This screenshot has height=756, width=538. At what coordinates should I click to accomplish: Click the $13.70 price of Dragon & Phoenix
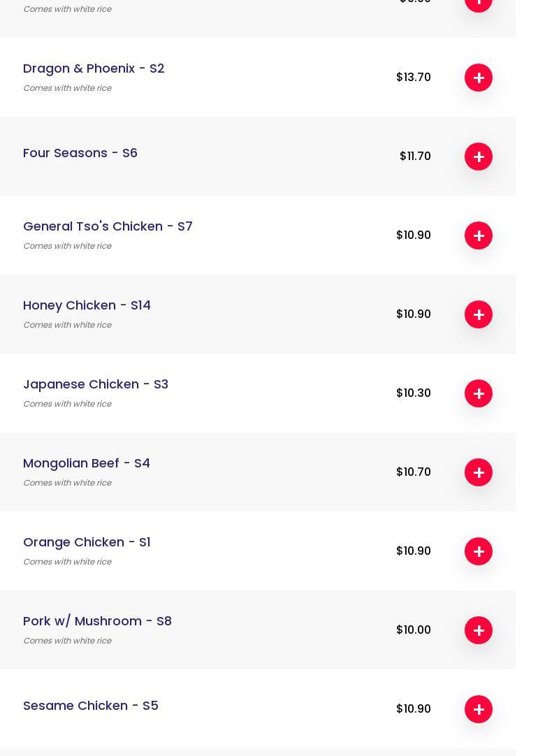pyautogui.click(x=414, y=78)
